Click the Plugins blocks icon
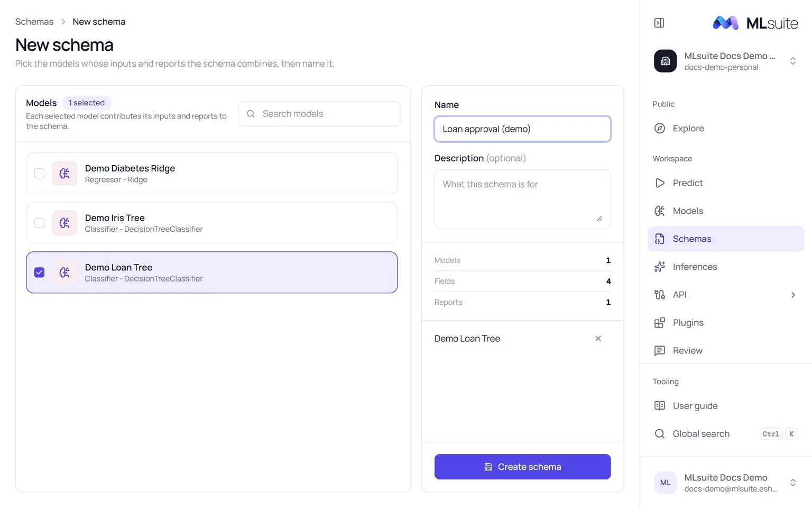The height and width of the screenshot is (508, 812). (660, 323)
